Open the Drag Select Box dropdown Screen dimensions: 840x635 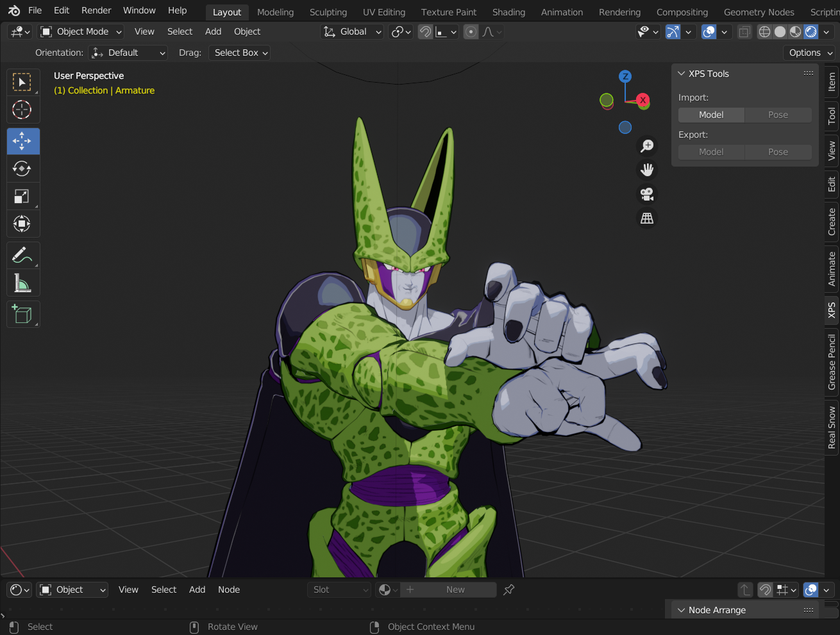(239, 53)
